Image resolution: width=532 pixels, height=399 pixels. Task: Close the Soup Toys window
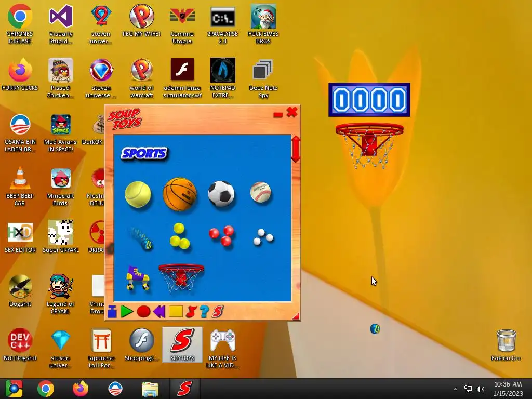[292, 112]
